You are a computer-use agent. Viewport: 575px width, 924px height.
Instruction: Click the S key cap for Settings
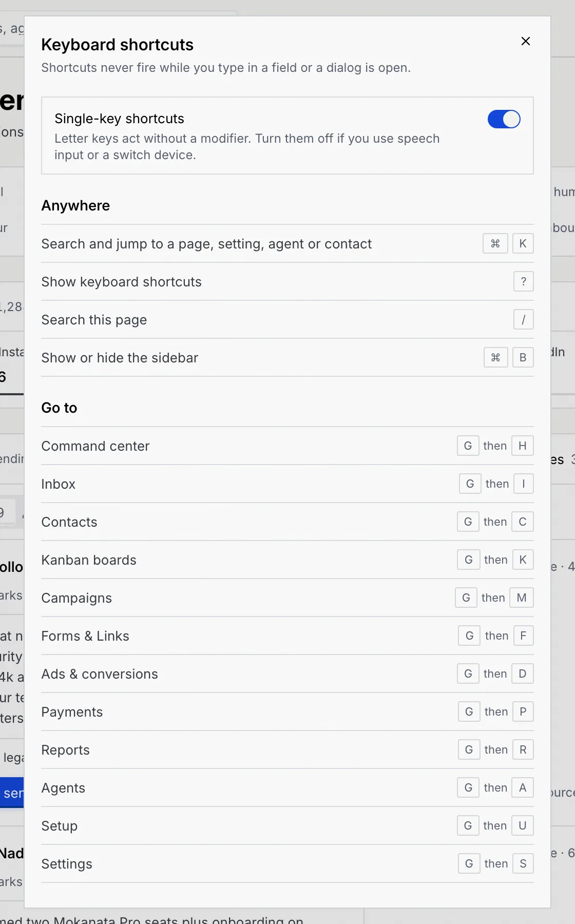(x=523, y=863)
